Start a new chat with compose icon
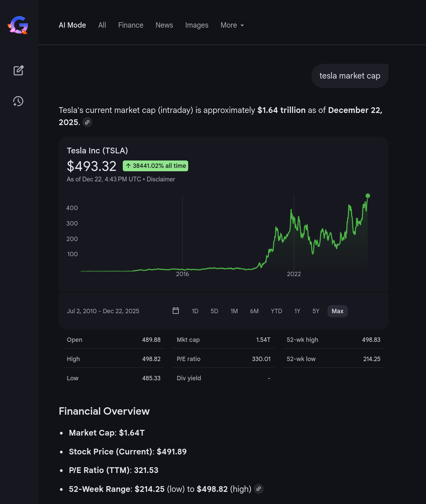The width and height of the screenshot is (426, 504). [19, 70]
